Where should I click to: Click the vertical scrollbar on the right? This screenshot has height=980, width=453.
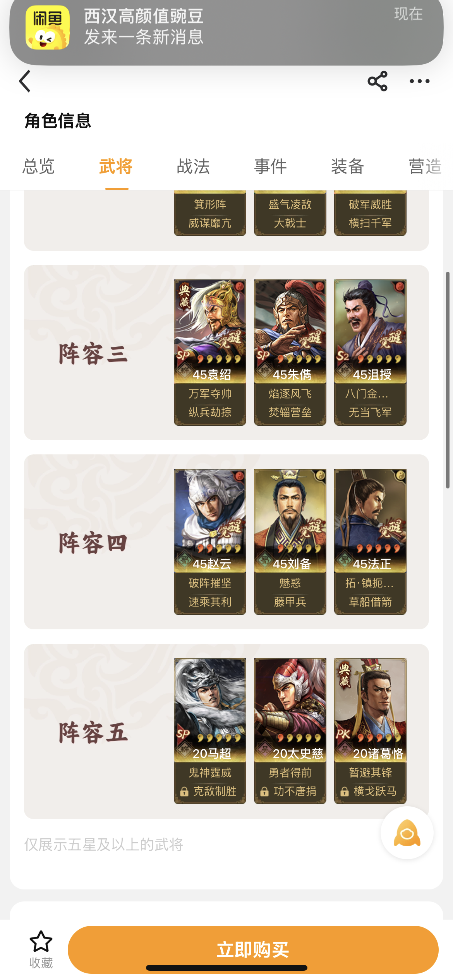click(448, 380)
